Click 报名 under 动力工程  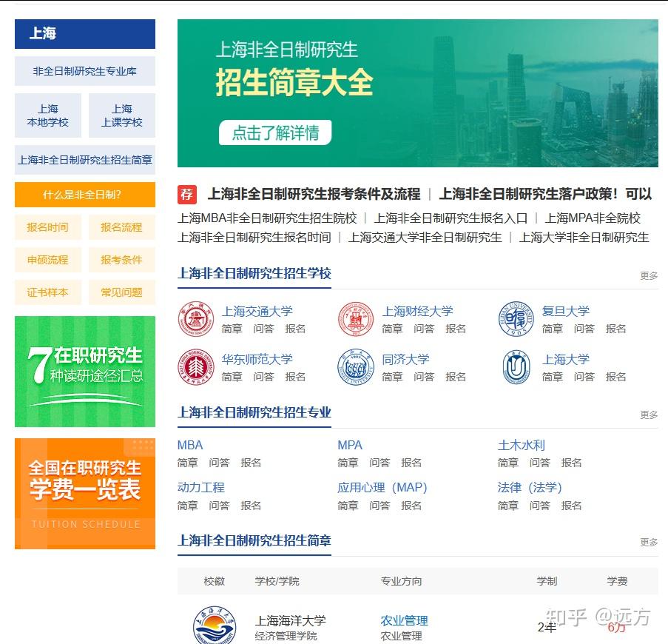point(251,506)
